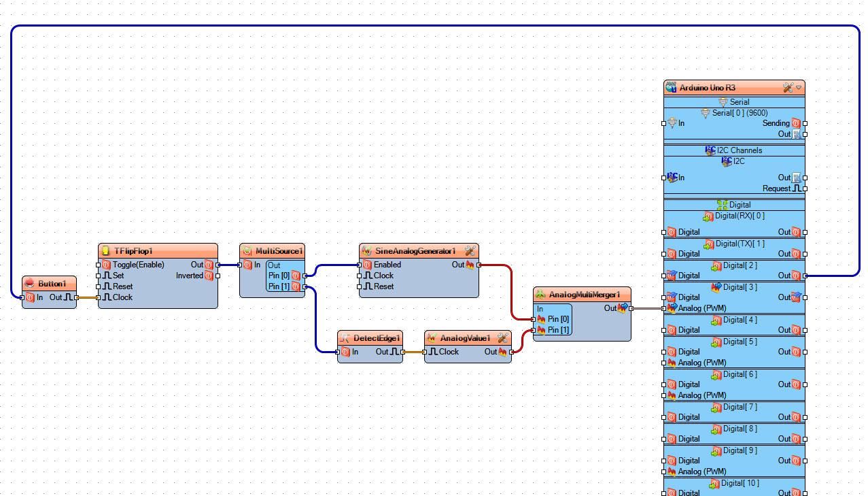Click the Digital[ 8 ] Out pin
The height and width of the screenshot is (496, 868).
coord(805,439)
